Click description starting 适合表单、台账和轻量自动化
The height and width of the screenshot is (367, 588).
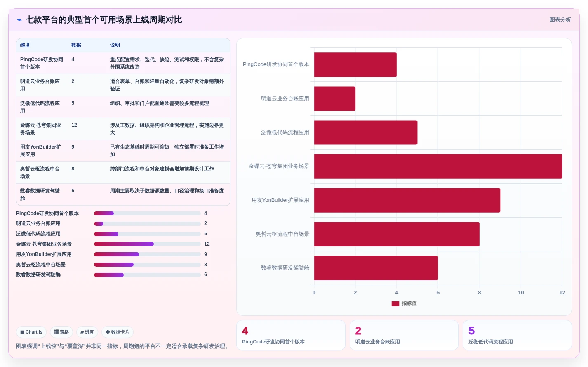point(167,85)
